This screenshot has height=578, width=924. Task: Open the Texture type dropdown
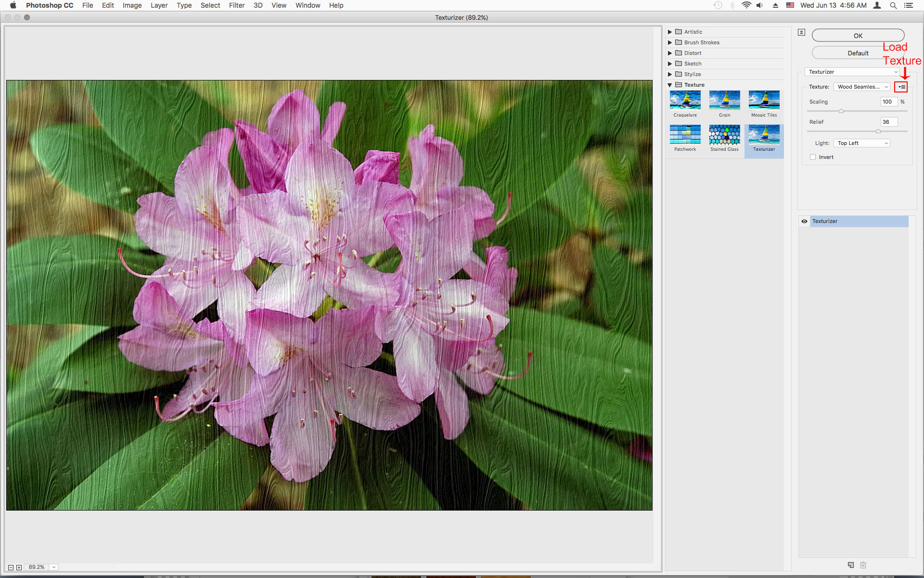click(x=861, y=87)
